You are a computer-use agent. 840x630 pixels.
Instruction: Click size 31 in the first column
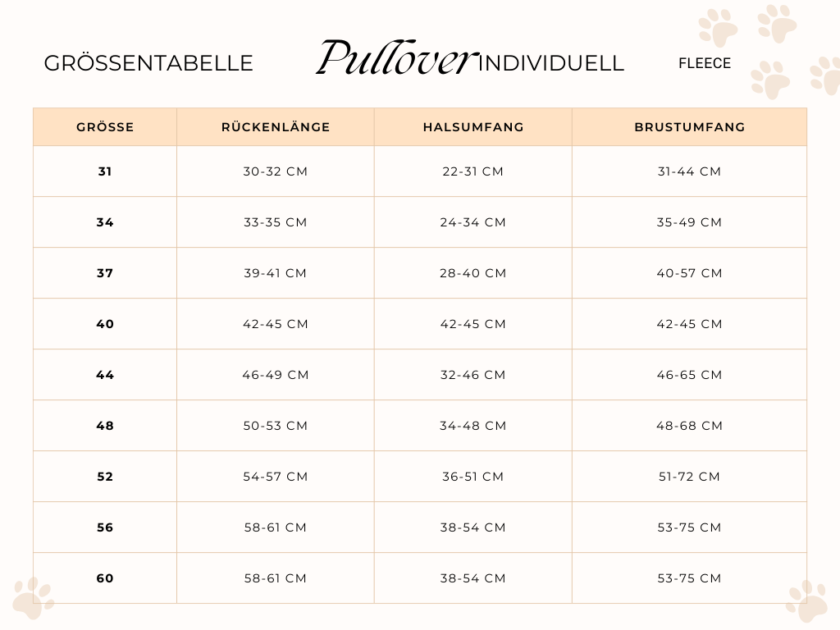point(105,171)
